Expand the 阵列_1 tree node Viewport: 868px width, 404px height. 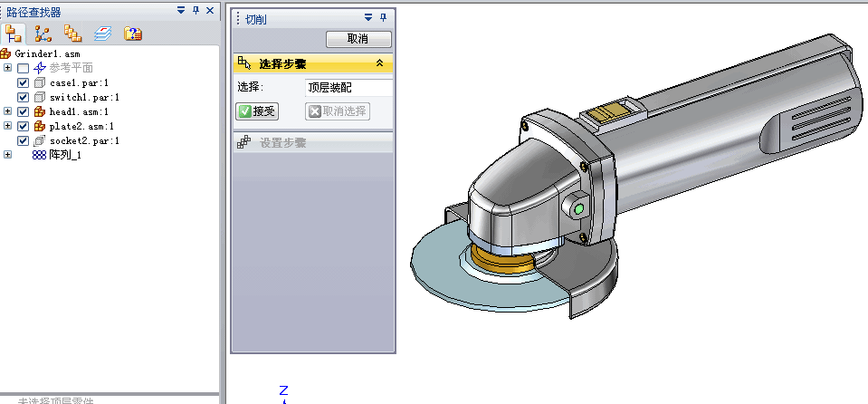click(x=8, y=154)
